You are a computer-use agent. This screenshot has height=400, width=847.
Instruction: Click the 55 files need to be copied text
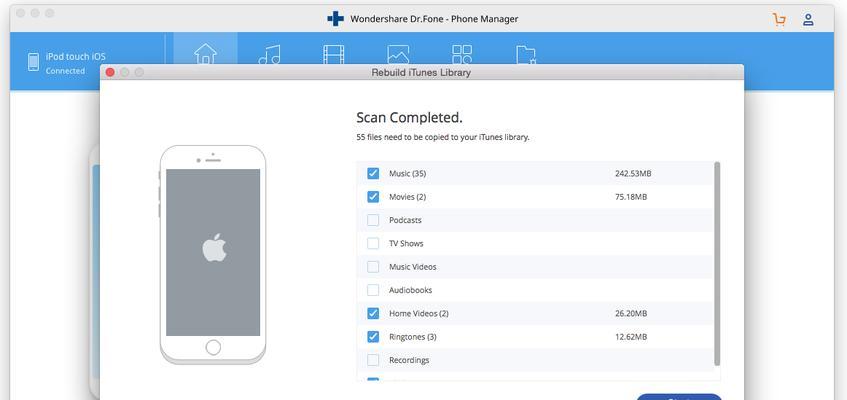(443, 137)
